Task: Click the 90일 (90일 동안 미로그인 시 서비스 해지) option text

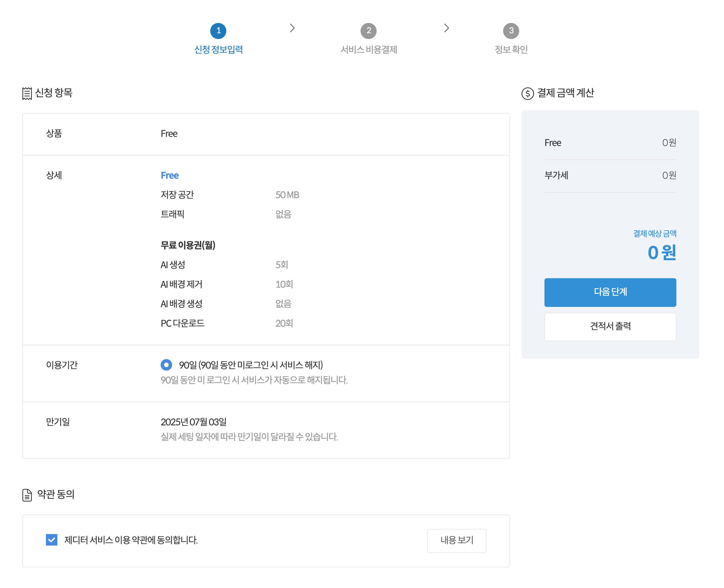Action: [251, 365]
